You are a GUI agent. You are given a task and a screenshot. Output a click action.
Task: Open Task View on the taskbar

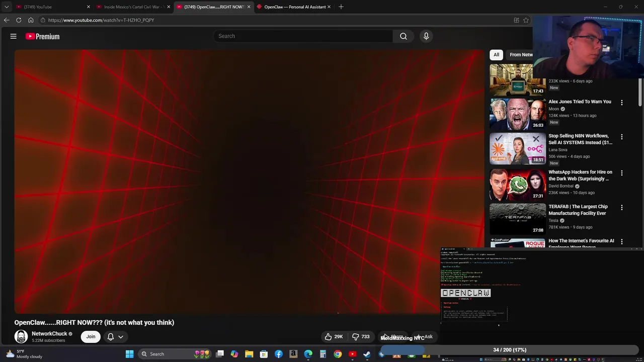(x=220, y=354)
